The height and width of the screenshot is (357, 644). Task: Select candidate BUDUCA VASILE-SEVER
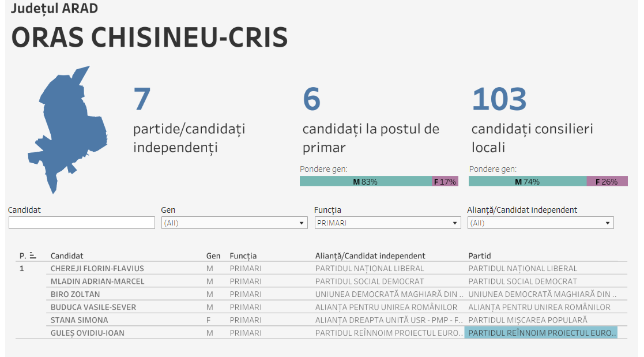point(93,307)
